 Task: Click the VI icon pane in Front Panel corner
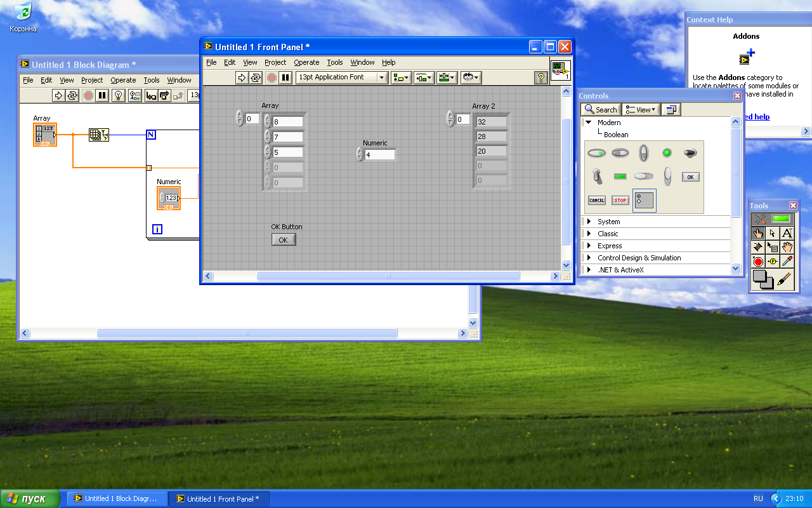pos(561,70)
